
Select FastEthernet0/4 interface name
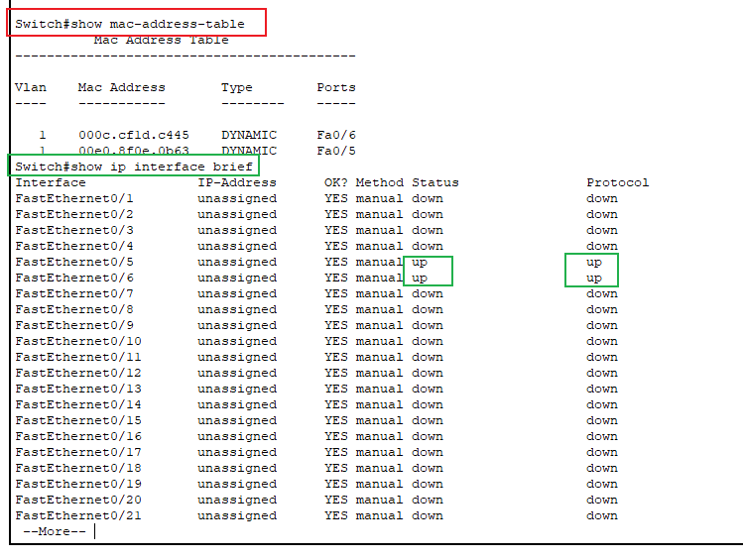click(74, 246)
